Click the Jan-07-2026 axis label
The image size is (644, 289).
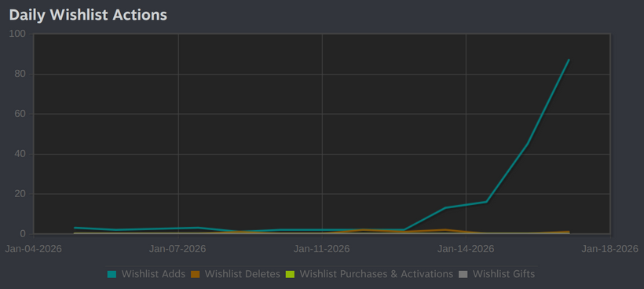(x=177, y=249)
